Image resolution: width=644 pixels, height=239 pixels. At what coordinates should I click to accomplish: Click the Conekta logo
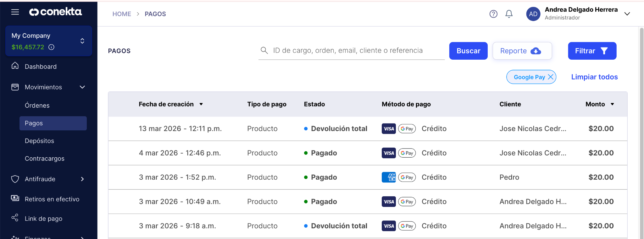[56, 12]
